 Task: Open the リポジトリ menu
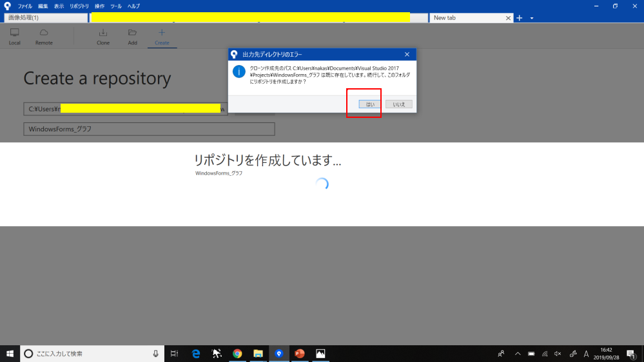tap(79, 6)
